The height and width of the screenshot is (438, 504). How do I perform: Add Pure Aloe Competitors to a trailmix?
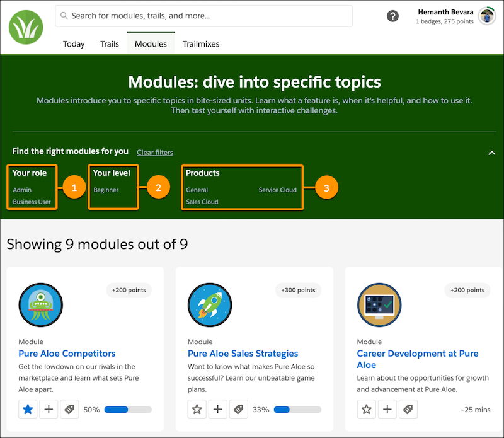pyautogui.click(x=49, y=410)
